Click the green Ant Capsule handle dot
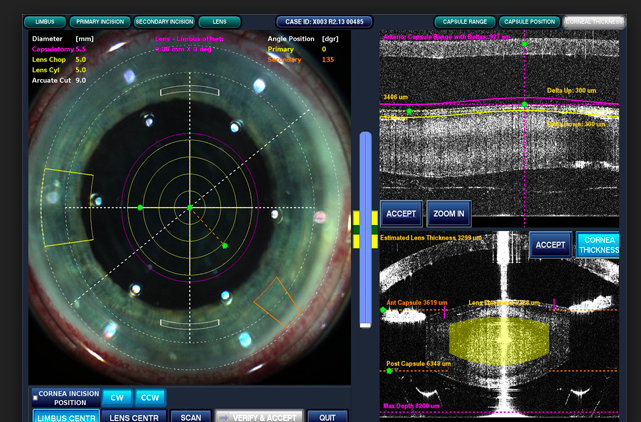This screenshot has width=641, height=422. [383, 310]
